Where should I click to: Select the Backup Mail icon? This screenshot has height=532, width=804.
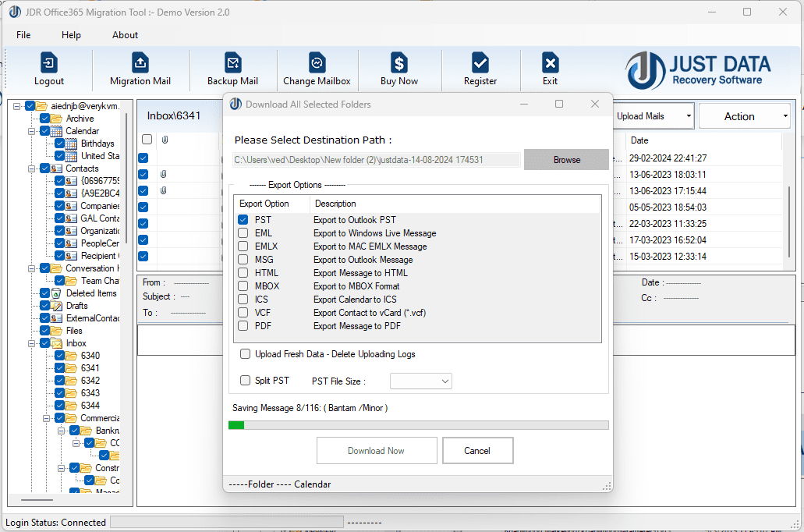tap(232, 69)
